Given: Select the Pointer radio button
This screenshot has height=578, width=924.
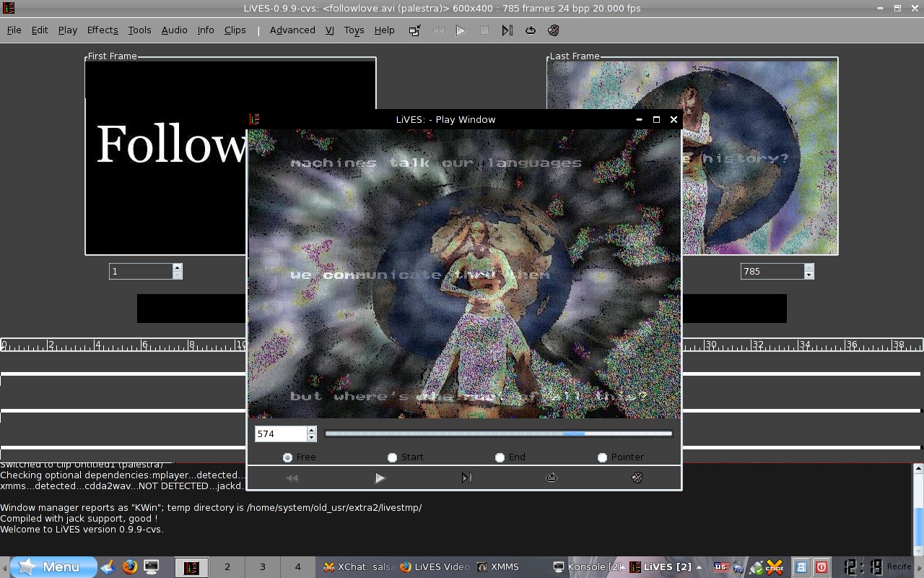Looking at the screenshot, I should point(602,457).
